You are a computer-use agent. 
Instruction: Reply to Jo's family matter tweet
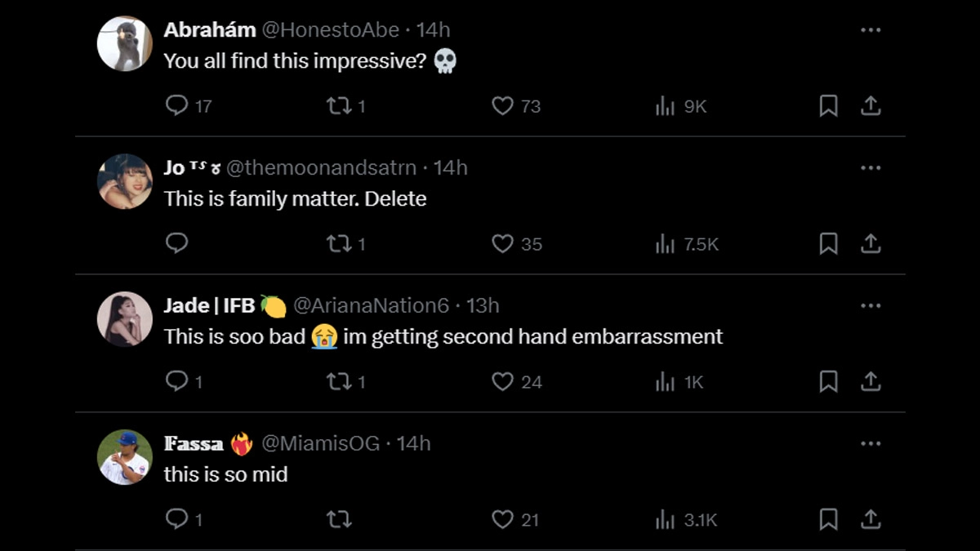(177, 243)
